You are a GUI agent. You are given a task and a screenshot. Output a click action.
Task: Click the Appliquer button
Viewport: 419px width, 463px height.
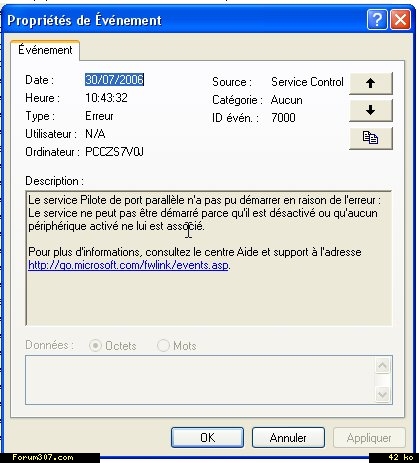[369, 438]
